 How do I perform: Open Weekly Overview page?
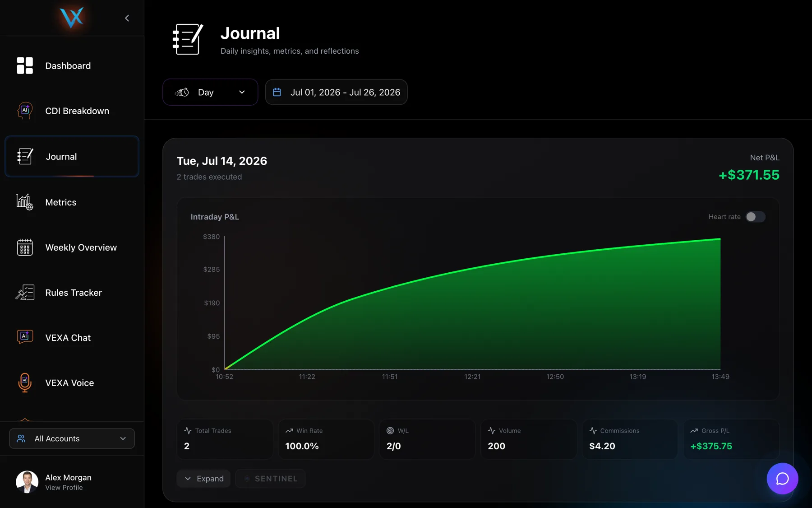pyautogui.click(x=72, y=247)
